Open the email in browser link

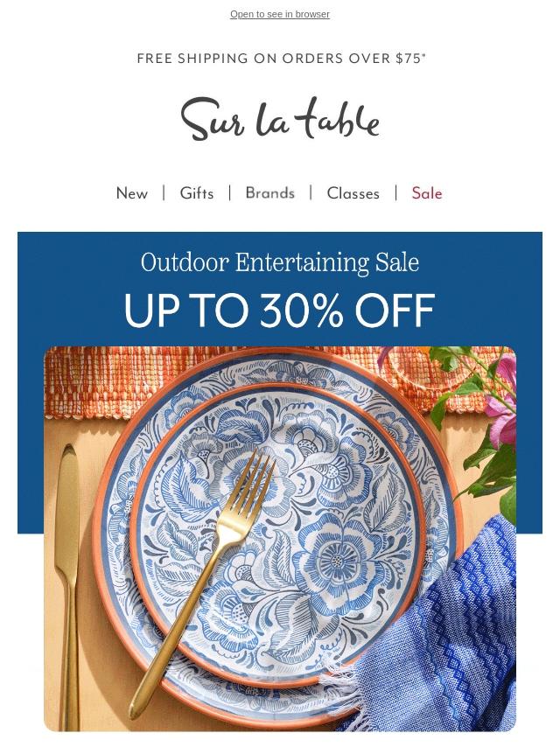280,14
